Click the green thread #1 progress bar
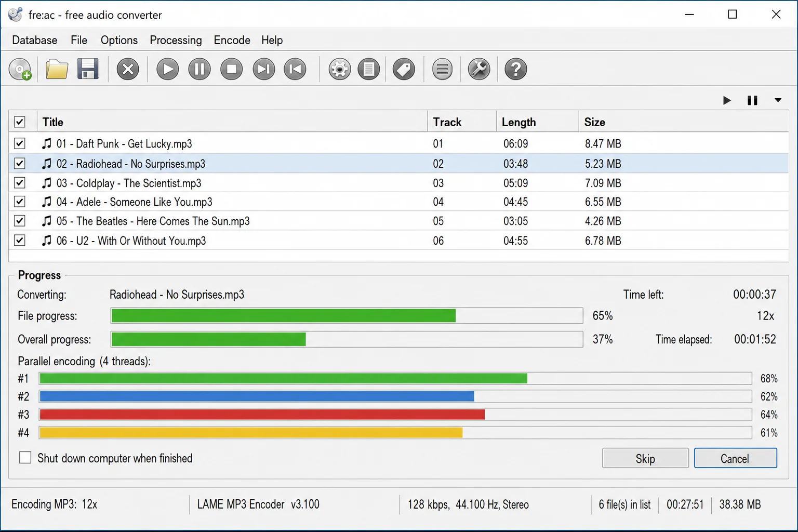The width and height of the screenshot is (798, 532). pos(395,378)
